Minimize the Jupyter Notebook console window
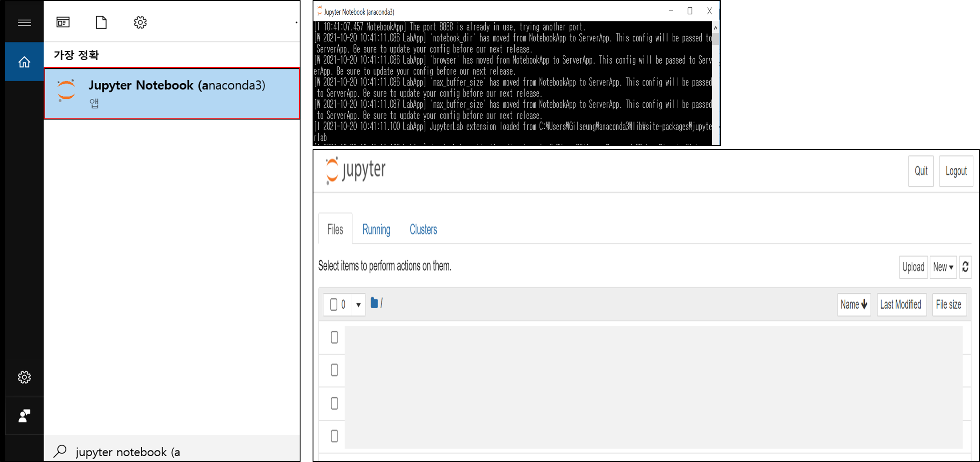 671,11
